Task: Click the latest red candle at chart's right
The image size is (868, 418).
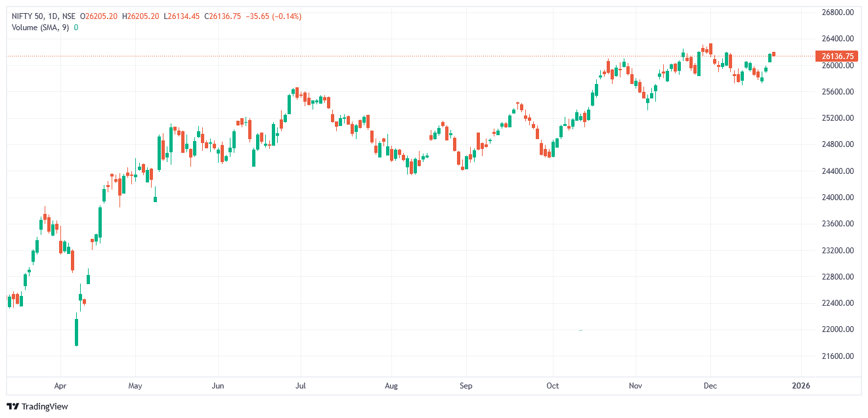Action: pyautogui.click(x=774, y=54)
